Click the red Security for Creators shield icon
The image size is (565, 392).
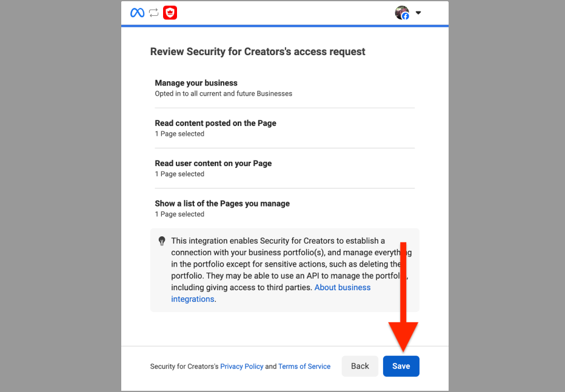tap(170, 13)
